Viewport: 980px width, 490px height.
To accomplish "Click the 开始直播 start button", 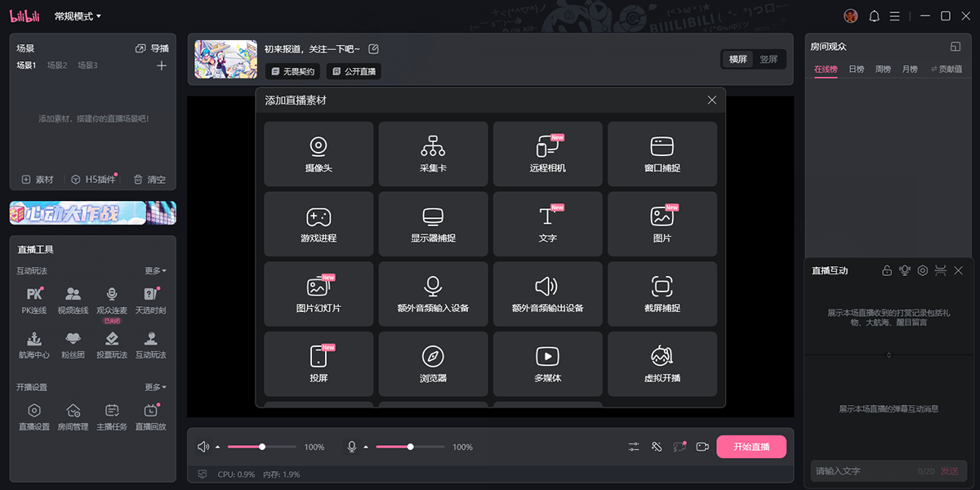I will (x=751, y=447).
